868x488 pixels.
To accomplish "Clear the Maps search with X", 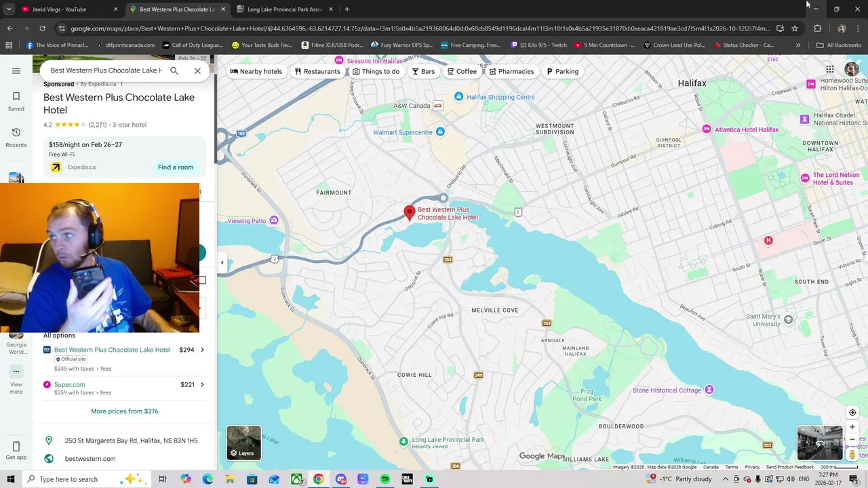I will coord(197,70).
